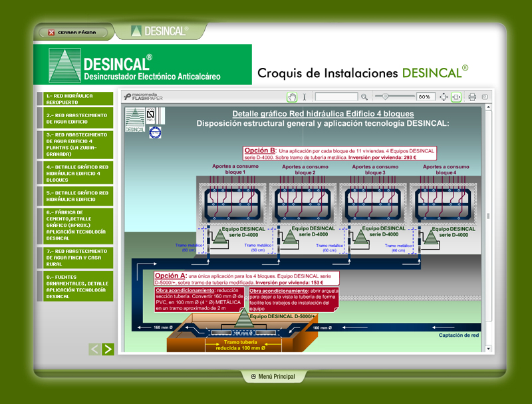The image size is (532, 404).
Task: Click the zoom slider handle
Action: tap(385, 97)
